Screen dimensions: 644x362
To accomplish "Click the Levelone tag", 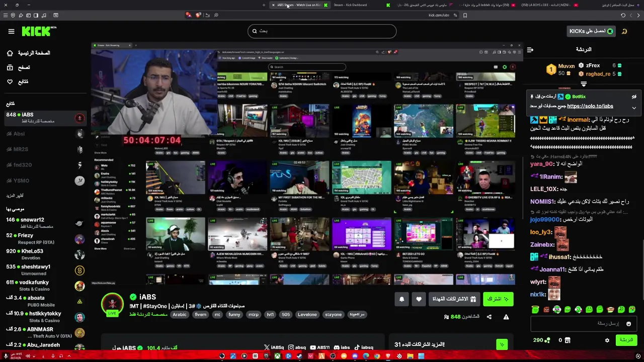I will pyautogui.click(x=307, y=315).
